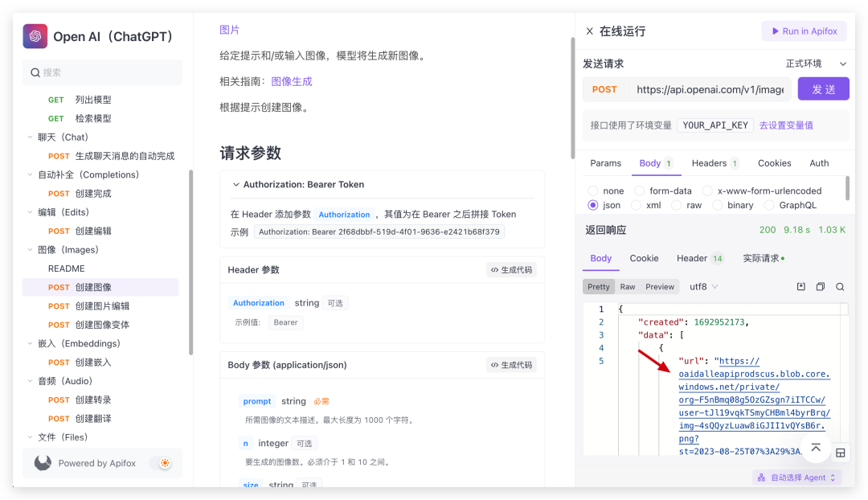
Task: Choose the GraphQL body type
Action: pos(768,205)
